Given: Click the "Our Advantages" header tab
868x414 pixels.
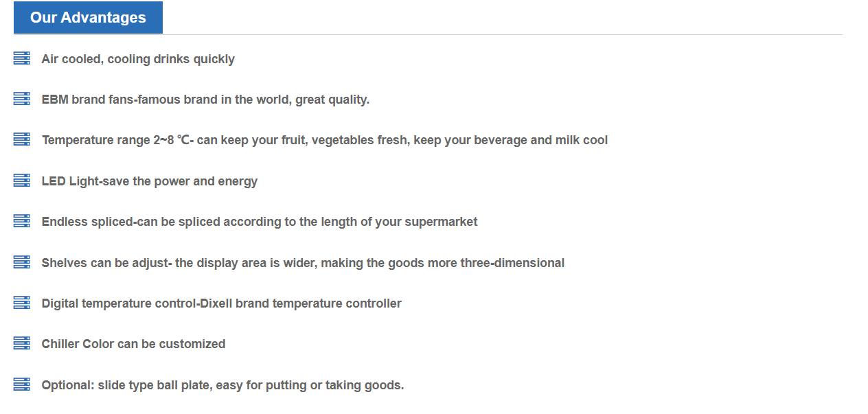Looking at the screenshot, I should (88, 18).
